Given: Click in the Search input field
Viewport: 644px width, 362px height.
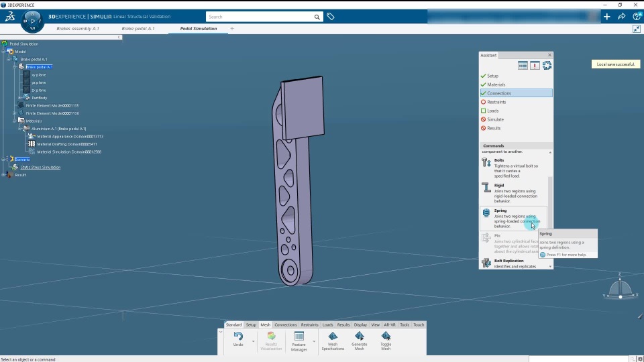Looking at the screenshot, I should click(260, 17).
